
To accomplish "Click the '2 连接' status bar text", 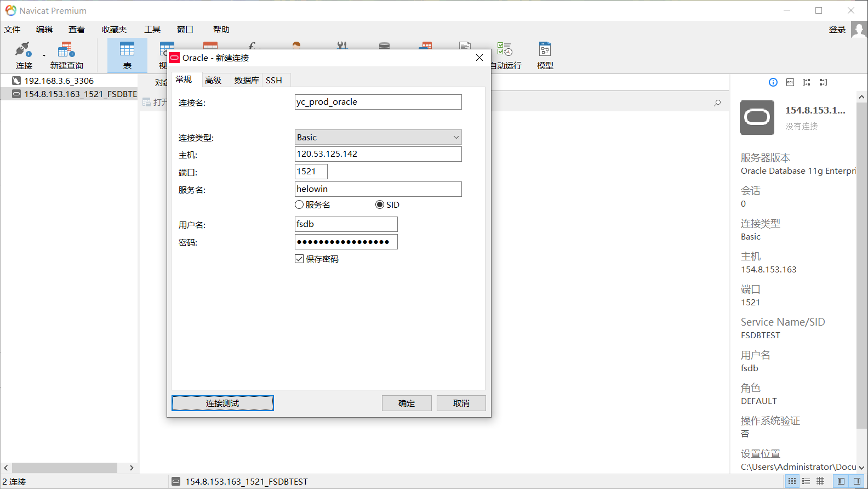I will point(14,481).
